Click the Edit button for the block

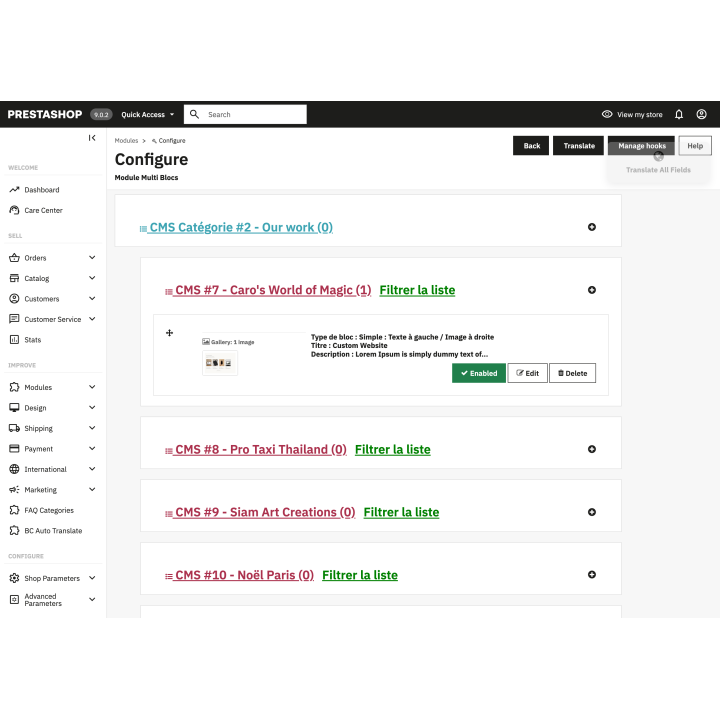(x=527, y=373)
